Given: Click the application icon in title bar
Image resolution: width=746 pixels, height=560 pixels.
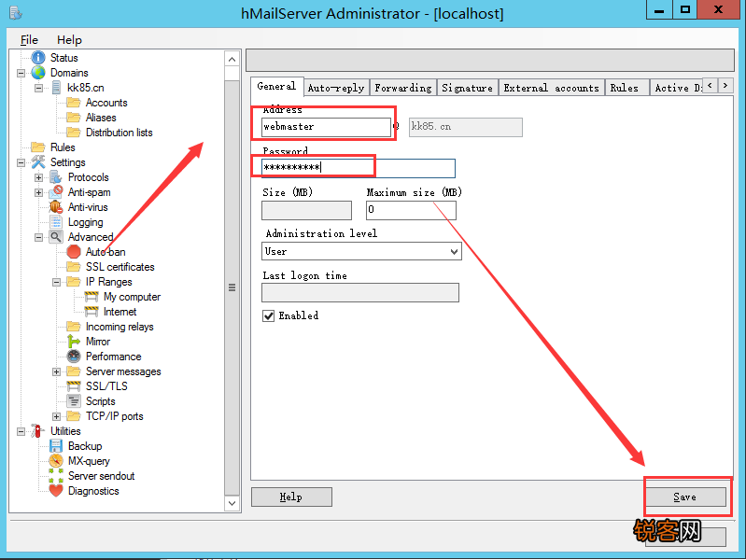Looking at the screenshot, I should tap(16, 13).
